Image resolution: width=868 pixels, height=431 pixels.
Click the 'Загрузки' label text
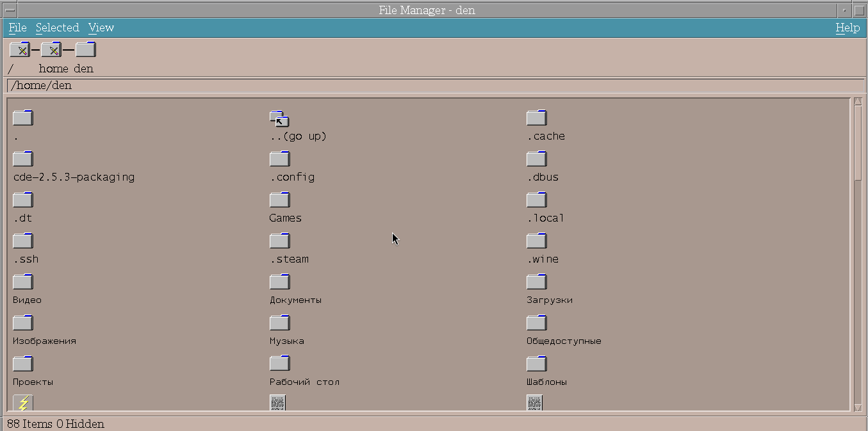pyautogui.click(x=550, y=300)
